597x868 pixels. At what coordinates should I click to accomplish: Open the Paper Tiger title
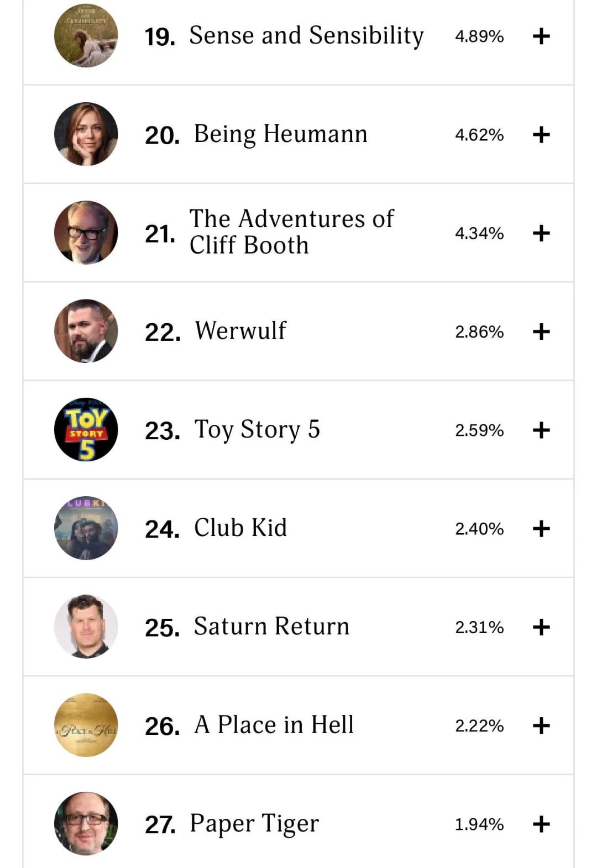point(254,824)
